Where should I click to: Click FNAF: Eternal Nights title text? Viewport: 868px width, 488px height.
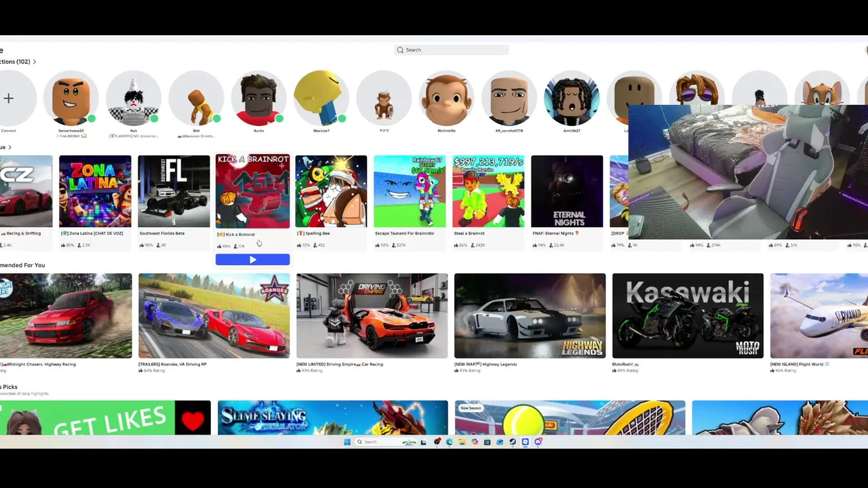[557, 233]
